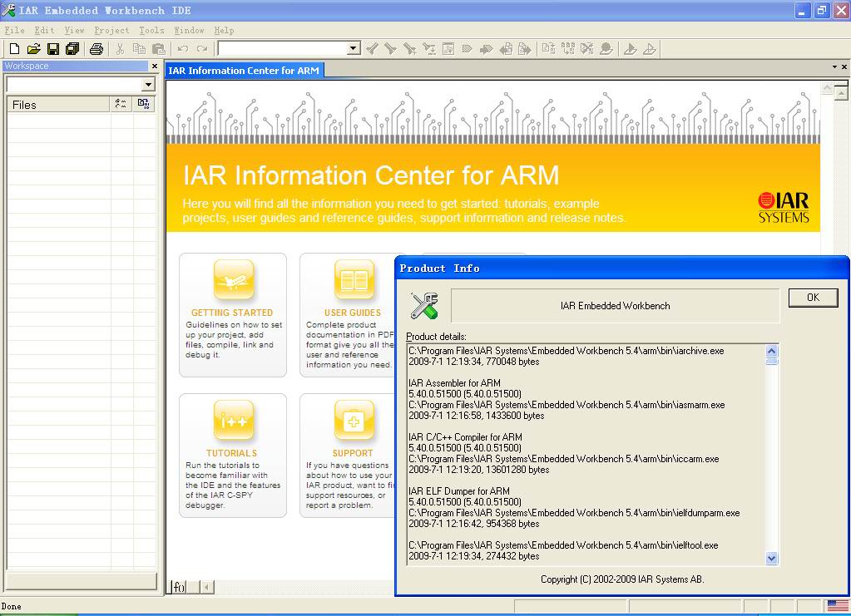This screenshot has height=616, width=851.
Task: Open the quick search dropdown arrow in toolbar
Action: (x=354, y=49)
